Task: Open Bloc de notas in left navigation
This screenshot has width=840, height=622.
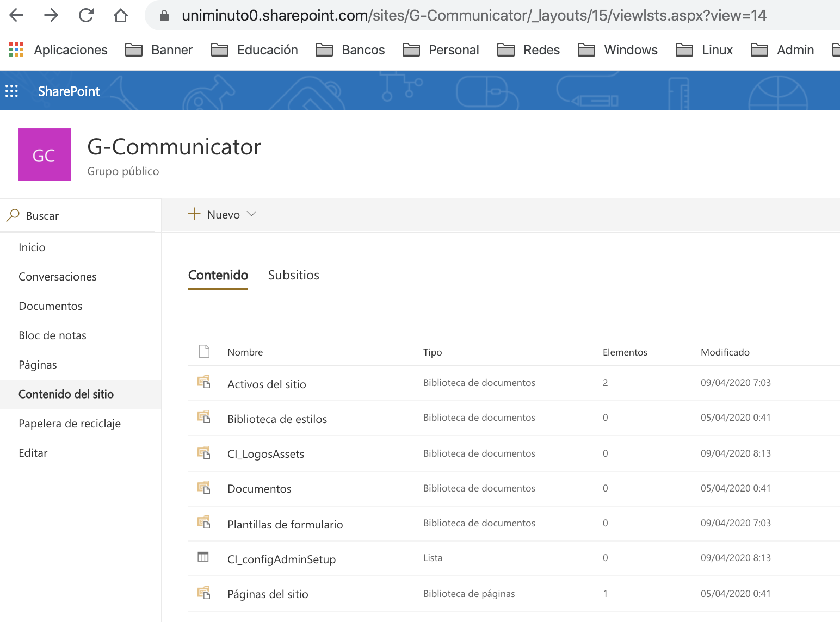Action: pyautogui.click(x=52, y=335)
